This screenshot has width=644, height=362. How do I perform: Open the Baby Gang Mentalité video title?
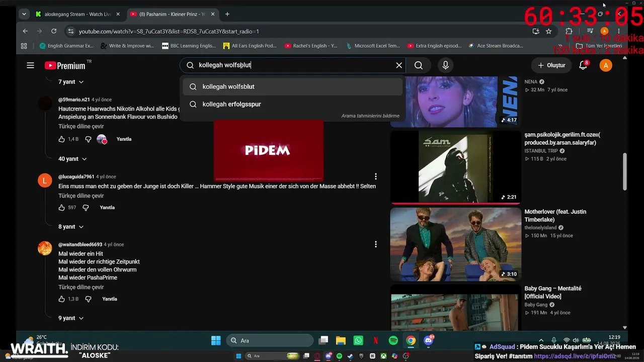coord(553,293)
